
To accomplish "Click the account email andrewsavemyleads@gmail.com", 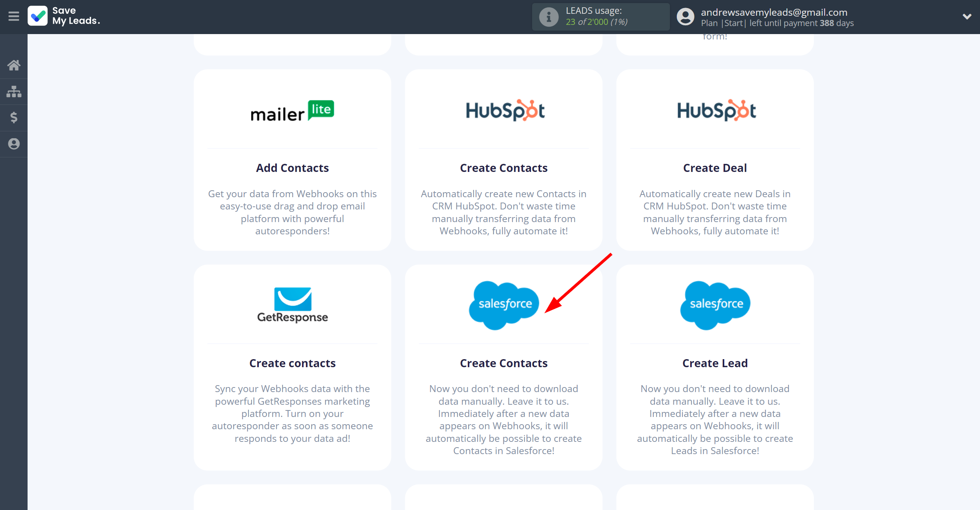I will pos(774,12).
